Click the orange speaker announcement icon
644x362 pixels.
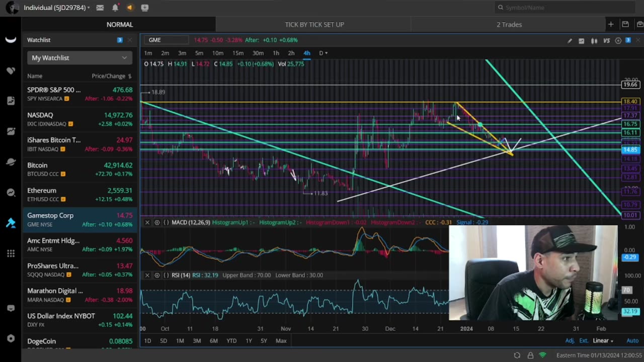[x=130, y=8]
